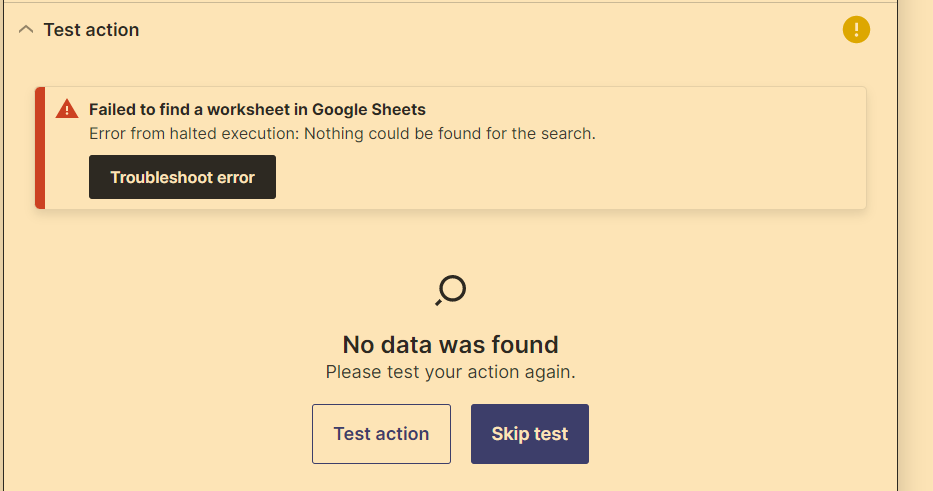The height and width of the screenshot is (491, 933).
Task: Open Troubleshoot error
Action: (x=182, y=177)
